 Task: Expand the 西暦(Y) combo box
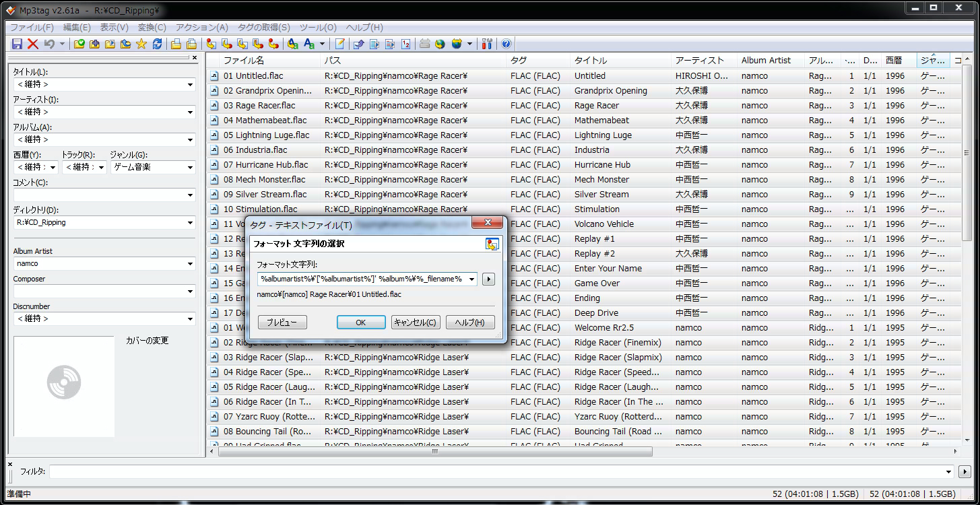[53, 167]
